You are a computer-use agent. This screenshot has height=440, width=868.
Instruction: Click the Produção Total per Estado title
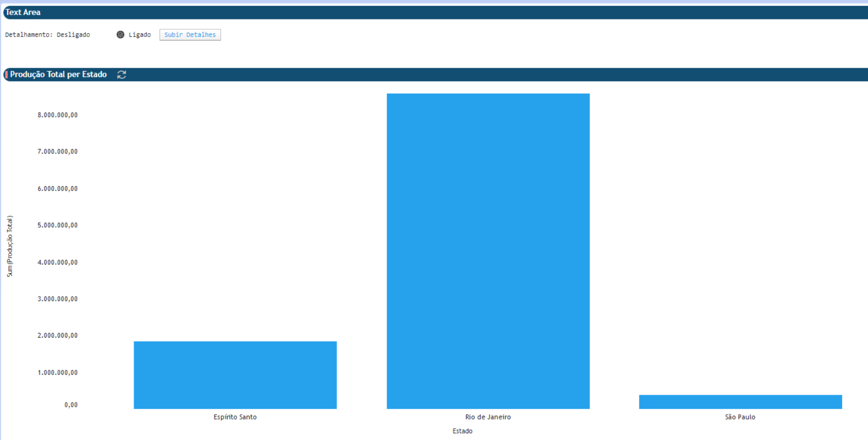tap(58, 75)
